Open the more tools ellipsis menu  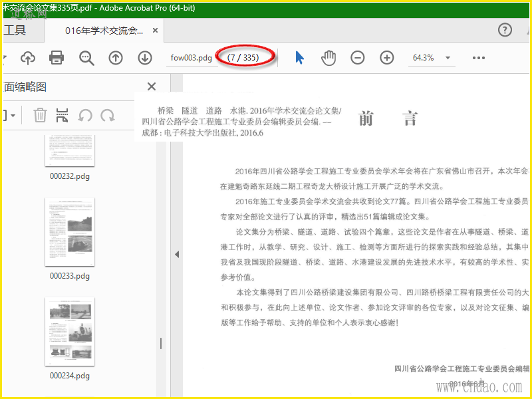click(478, 58)
